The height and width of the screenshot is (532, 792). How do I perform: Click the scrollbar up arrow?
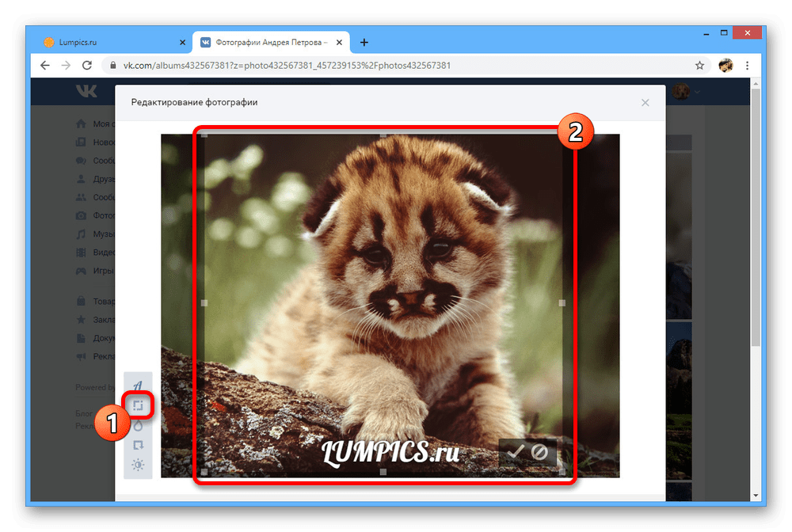pyautogui.click(x=756, y=83)
